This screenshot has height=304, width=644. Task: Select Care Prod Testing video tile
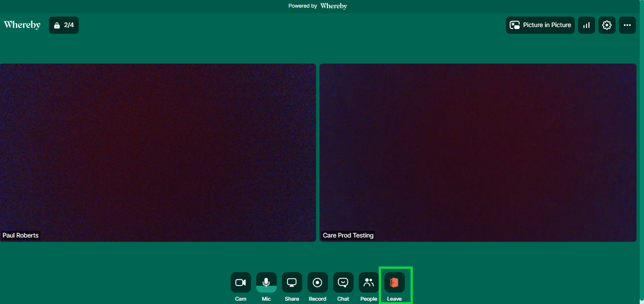coord(478,152)
